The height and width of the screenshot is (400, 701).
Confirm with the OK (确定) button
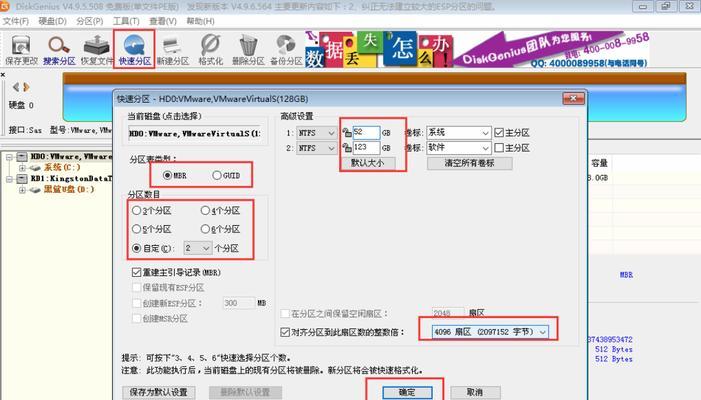407,392
